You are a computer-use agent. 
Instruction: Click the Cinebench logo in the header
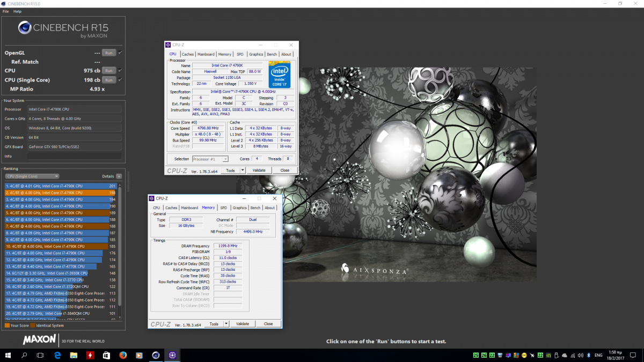[x=24, y=27]
